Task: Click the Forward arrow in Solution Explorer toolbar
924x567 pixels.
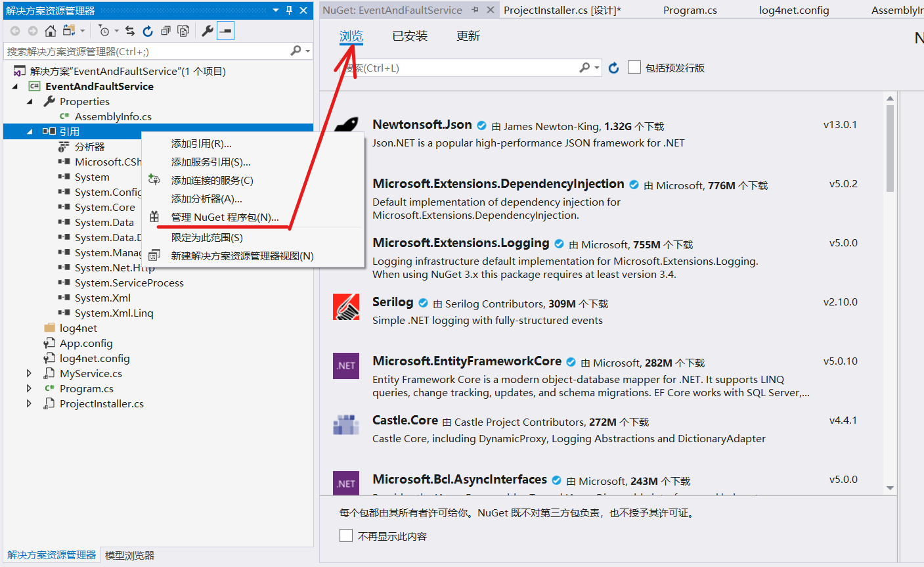Action: coord(33,31)
